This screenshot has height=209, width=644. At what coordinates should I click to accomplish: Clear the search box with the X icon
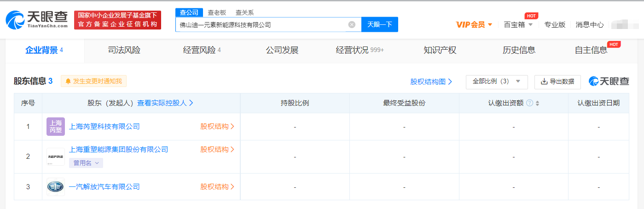point(352,25)
